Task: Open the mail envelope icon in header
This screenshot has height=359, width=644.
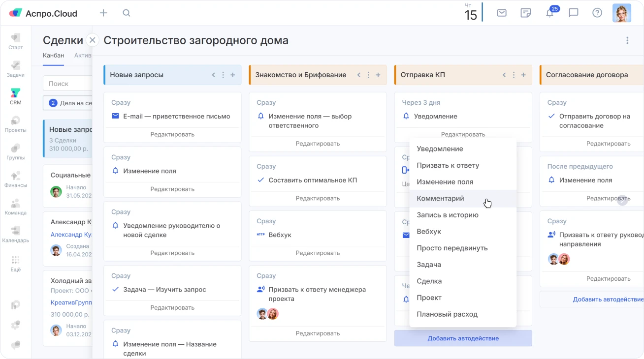Action: (502, 13)
